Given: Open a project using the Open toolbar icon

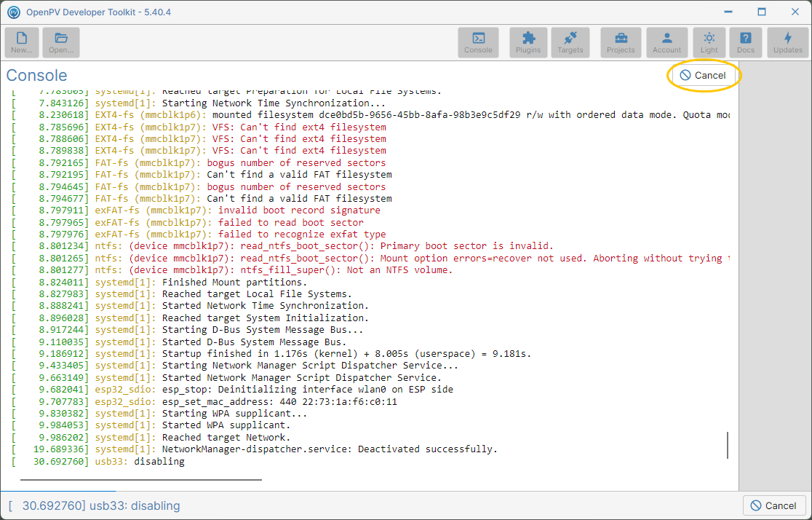Looking at the screenshot, I should [61, 42].
